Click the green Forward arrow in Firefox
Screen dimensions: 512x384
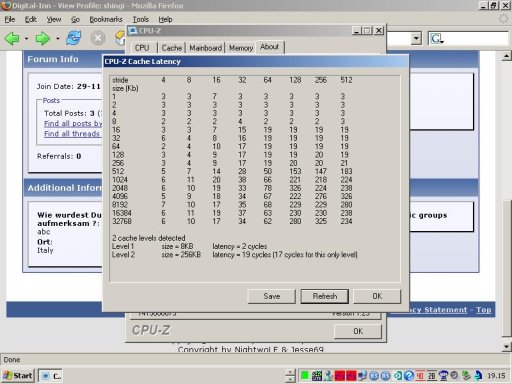(x=43, y=38)
